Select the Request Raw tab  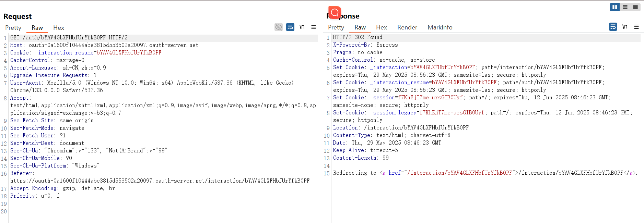click(x=37, y=28)
